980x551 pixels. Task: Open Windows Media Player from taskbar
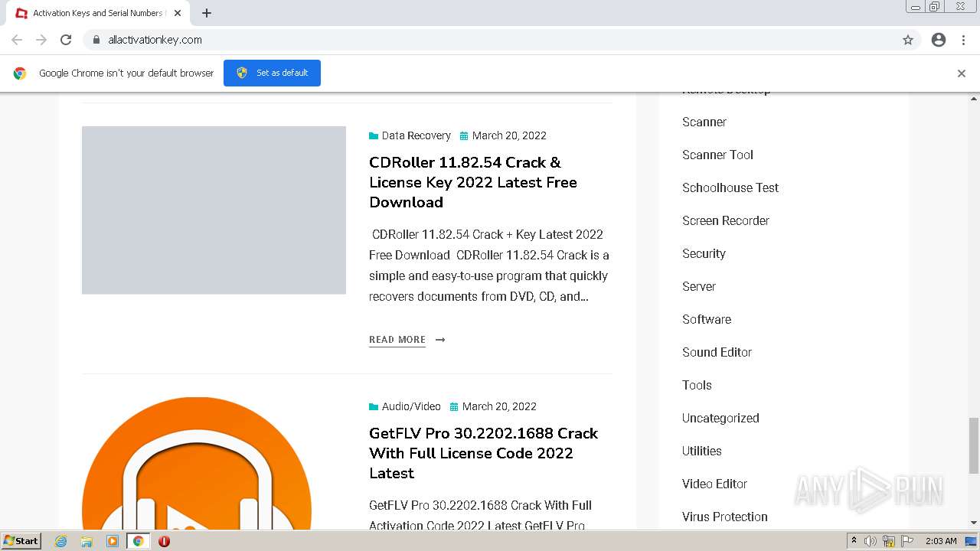click(x=113, y=541)
